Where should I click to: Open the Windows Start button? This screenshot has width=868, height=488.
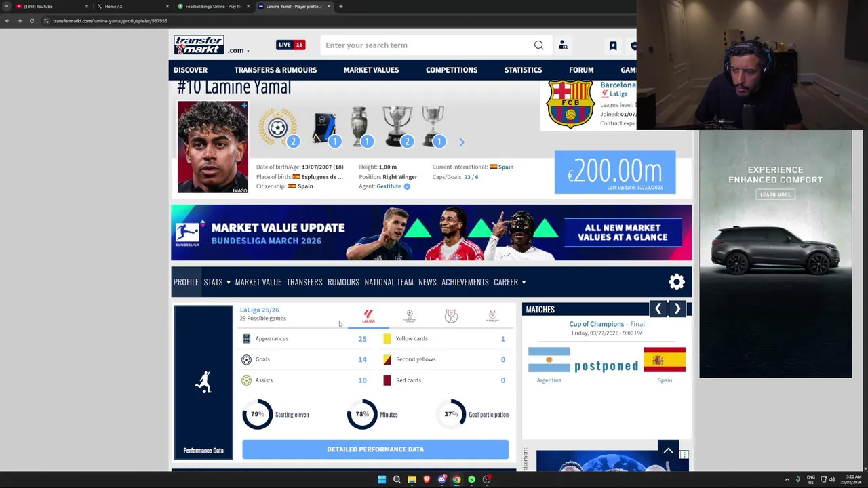pos(382,480)
